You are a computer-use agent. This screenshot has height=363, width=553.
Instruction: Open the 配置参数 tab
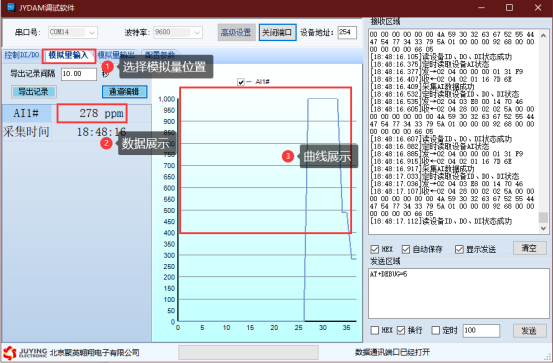point(159,55)
